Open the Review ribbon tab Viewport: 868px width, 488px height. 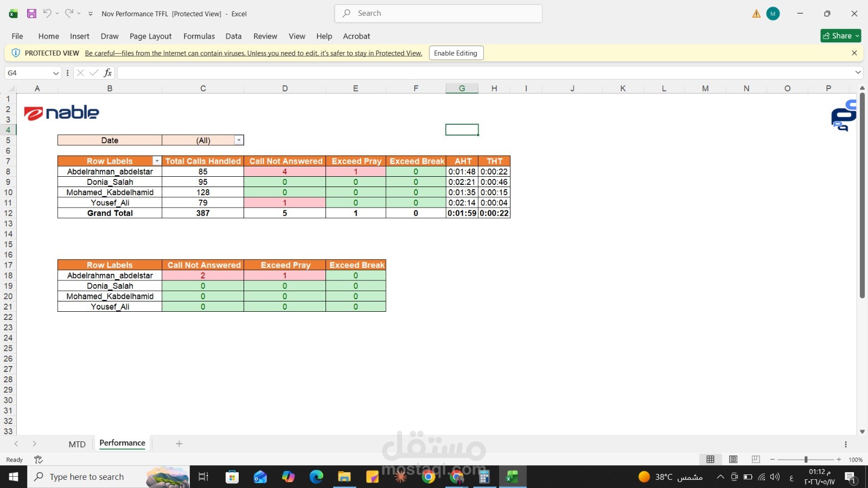265,36
